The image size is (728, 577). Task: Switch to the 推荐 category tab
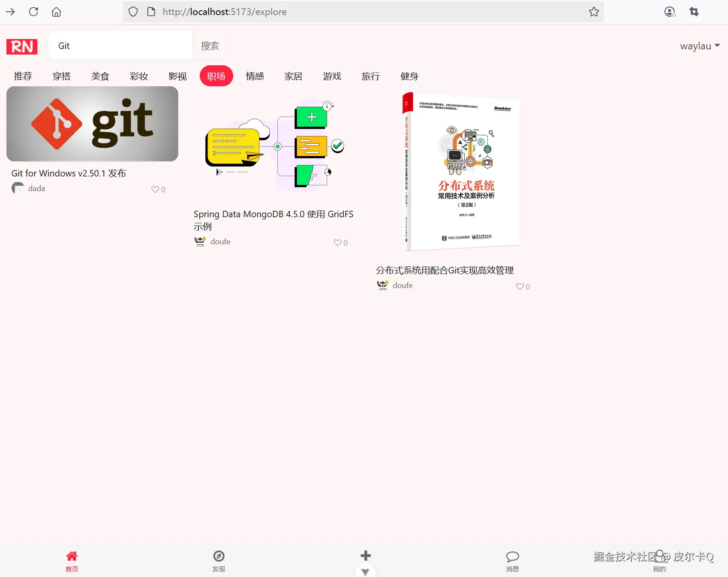(x=23, y=76)
